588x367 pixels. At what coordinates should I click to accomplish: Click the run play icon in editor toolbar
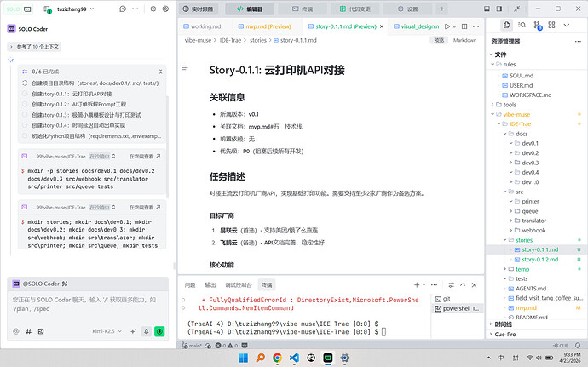pyautogui.click(x=447, y=26)
